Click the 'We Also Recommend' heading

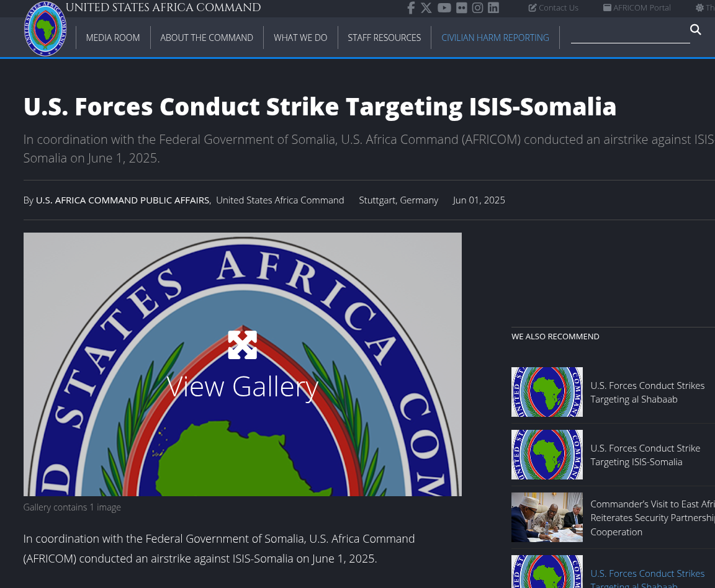[555, 336]
